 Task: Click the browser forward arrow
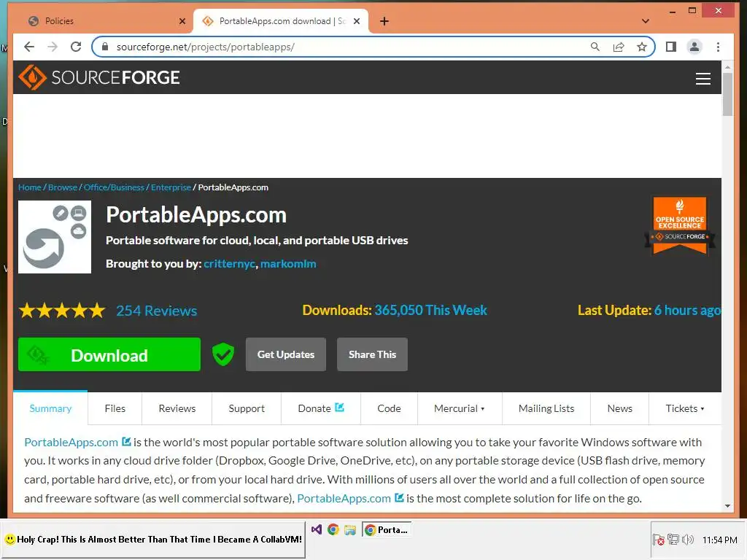pos(53,47)
